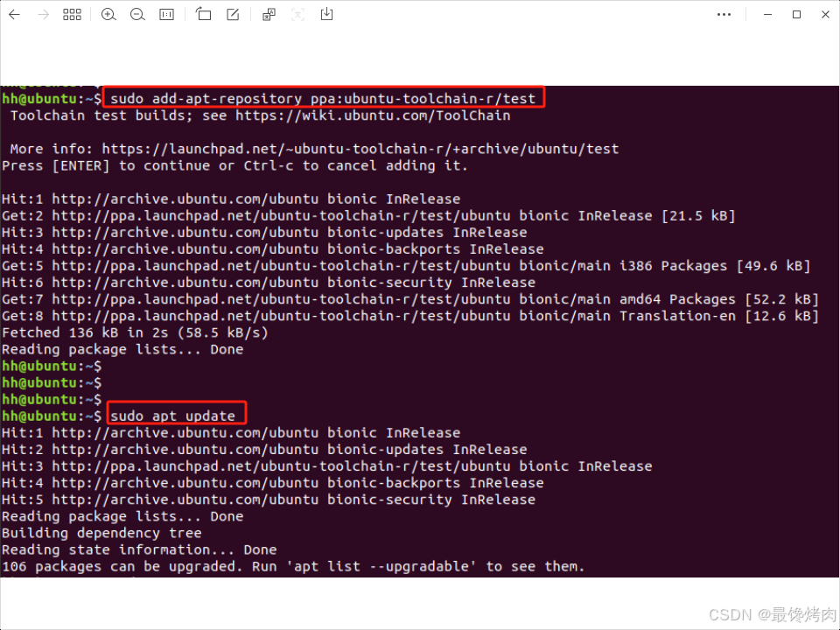Image resolution: width=840 pixels, height=630 pixels.
Task: Click 'Reading state information... Done' line
Action: [139, 549]
